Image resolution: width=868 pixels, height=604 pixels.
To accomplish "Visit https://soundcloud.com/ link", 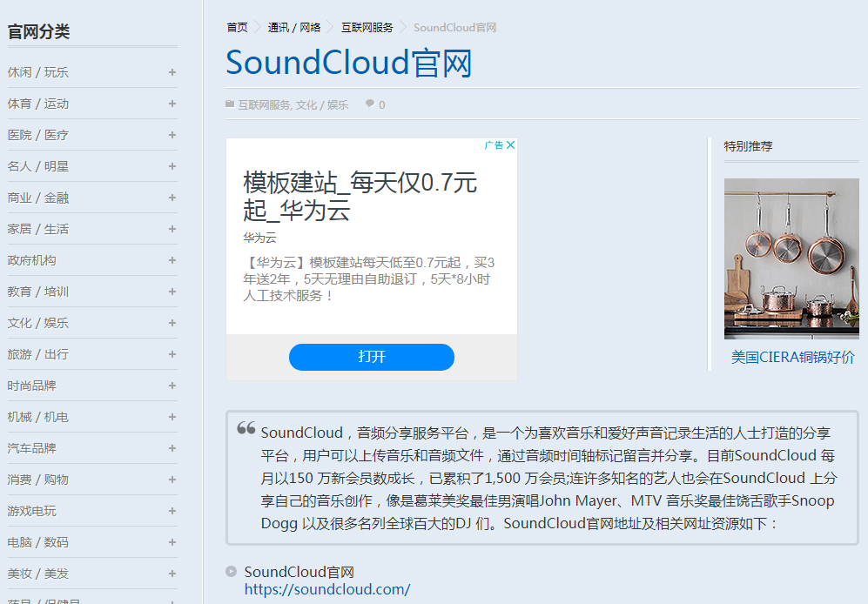I will coord(327,589).
